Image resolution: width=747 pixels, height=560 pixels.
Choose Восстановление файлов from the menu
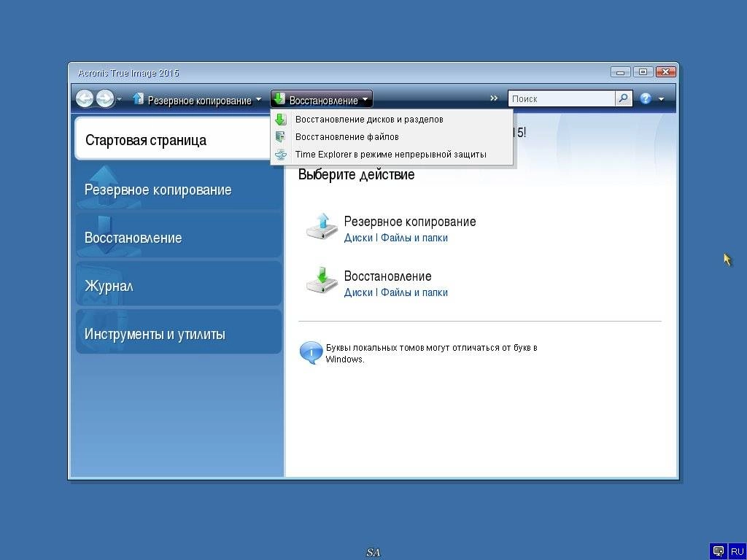[x=392, y=137]
